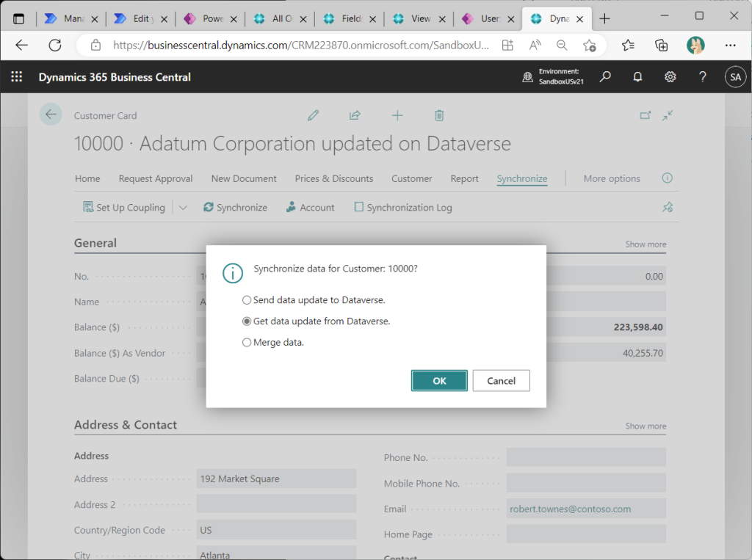Open the tab actions menu icon
The width and height of the screenshot is (752, 560).
coord(18,18)
